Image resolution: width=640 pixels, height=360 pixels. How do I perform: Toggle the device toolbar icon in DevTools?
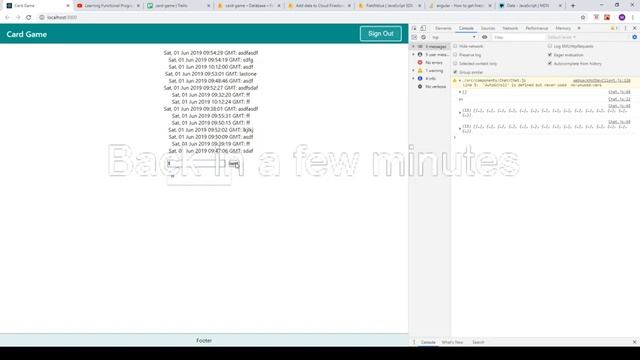423,28
